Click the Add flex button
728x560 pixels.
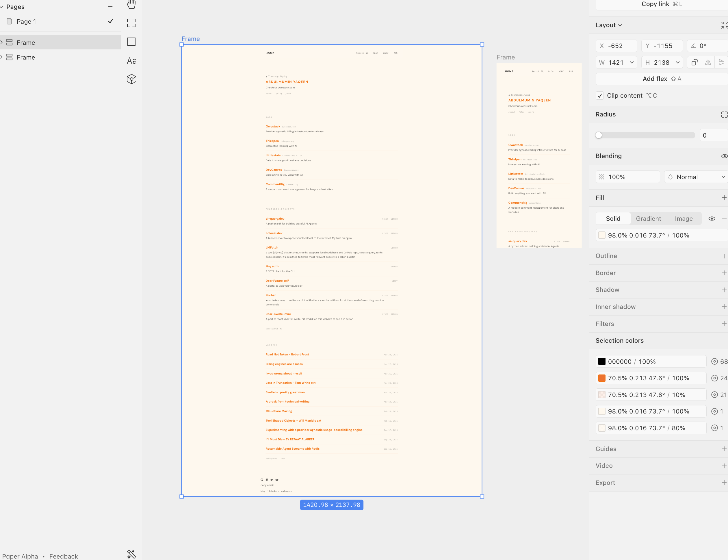click(x=661, y=79)
